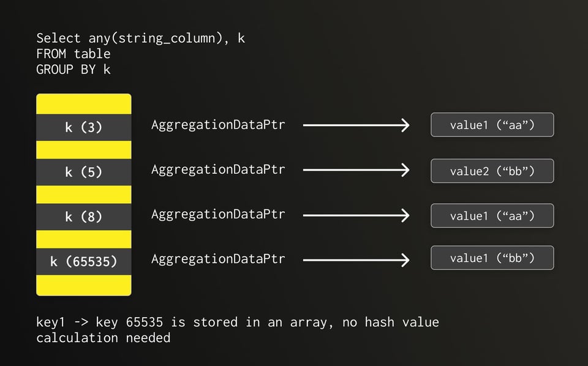Click AggregationDataPtr label beside k (5)
Screen dimensions: 588x366
click(218, 170)
